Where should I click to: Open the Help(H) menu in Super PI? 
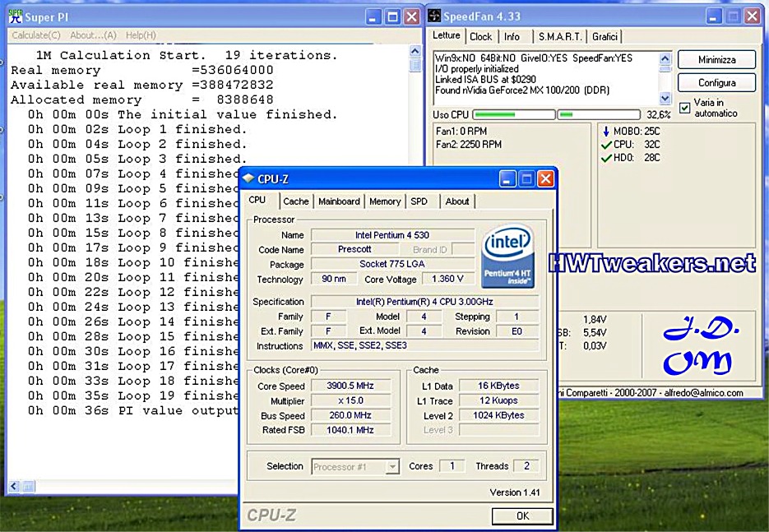pyautogui.click(x=141, y=35)
